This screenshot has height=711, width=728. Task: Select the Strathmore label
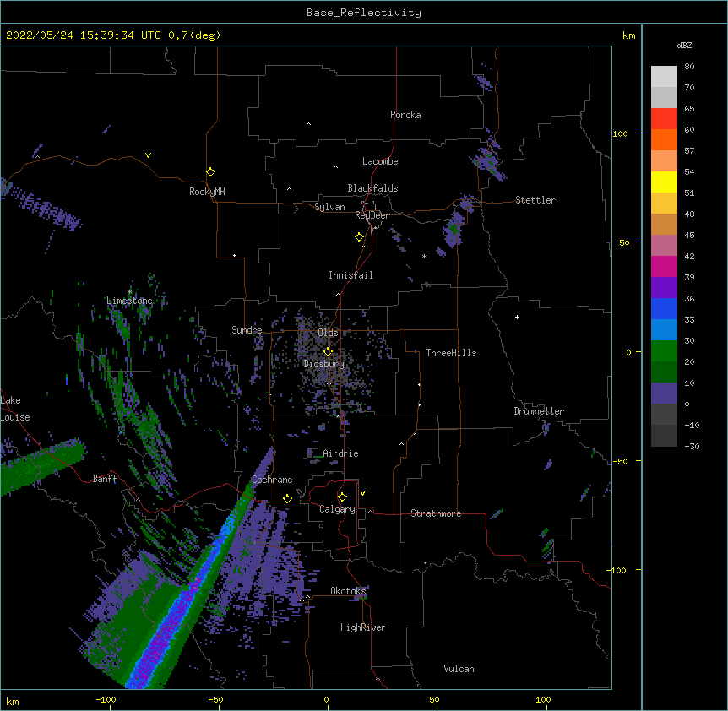point(436,513)
